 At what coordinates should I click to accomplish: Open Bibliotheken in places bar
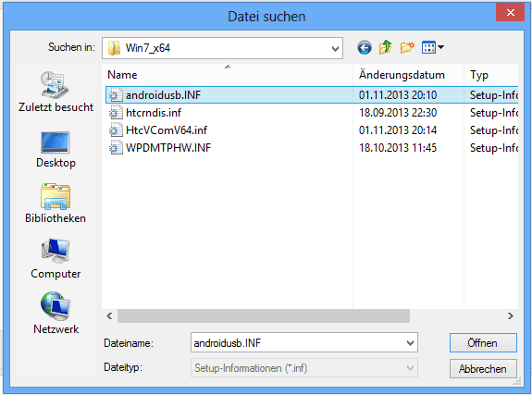pos(56,204)
